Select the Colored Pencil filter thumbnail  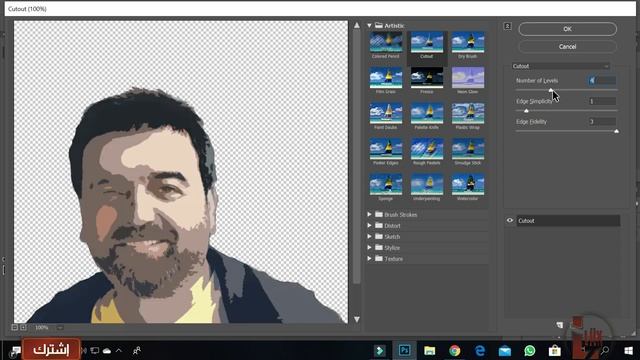(x=386, y=42)
